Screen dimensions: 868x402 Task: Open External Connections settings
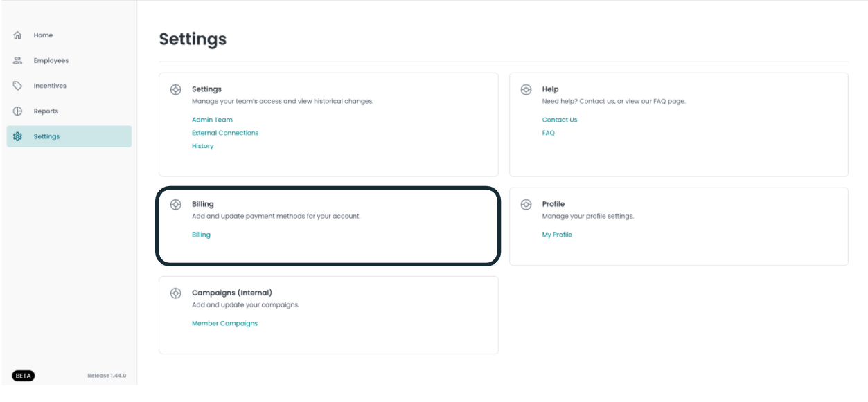(x=225, y=133)
